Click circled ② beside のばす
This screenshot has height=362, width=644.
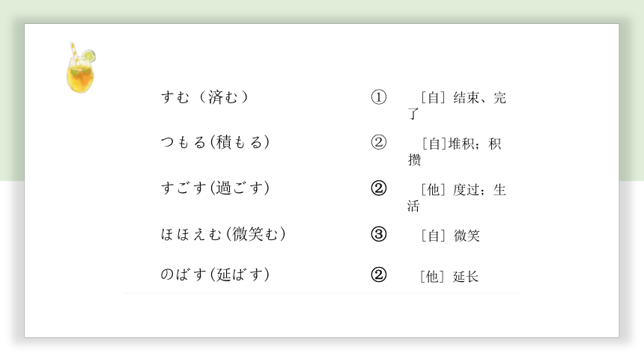[379, 274]
